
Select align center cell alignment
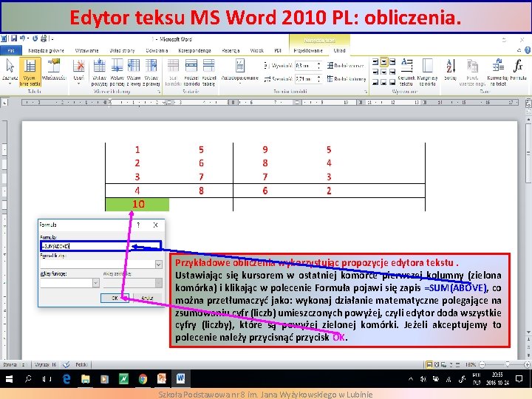coord(383,72)
